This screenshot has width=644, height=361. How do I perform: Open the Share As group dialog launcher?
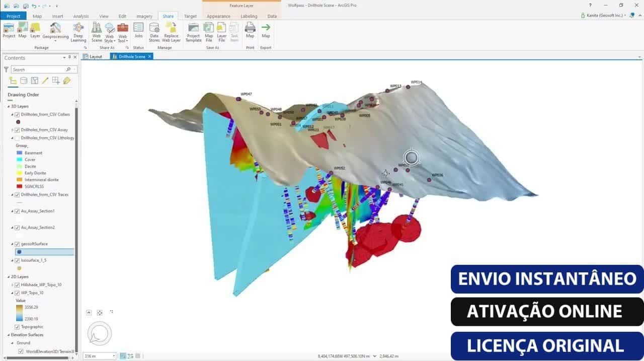tap(127, 48)
